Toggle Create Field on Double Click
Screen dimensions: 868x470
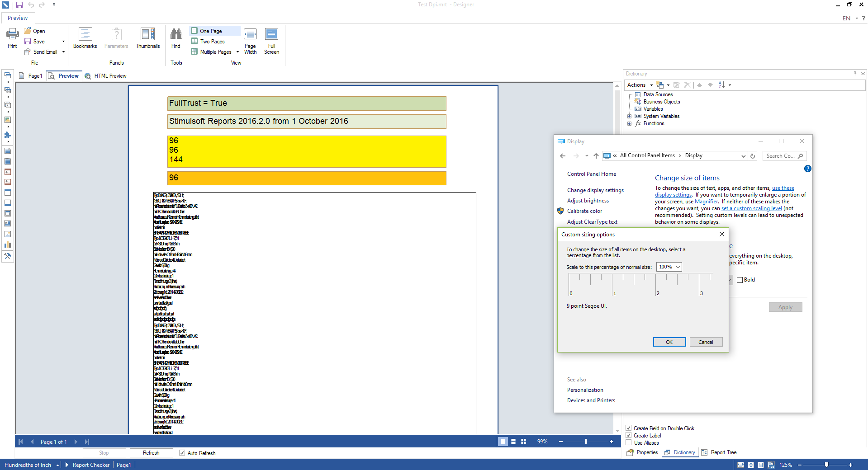click(x=628, y=428)
